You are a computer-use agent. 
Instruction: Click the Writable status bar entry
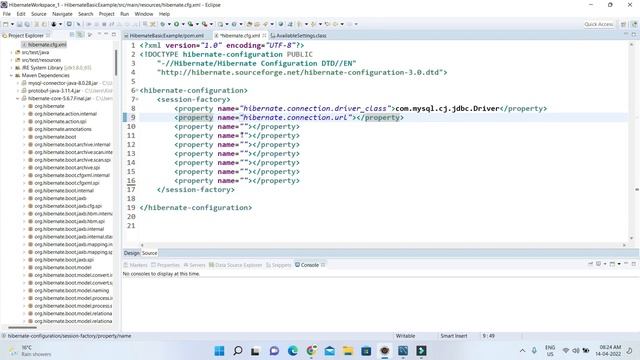(x=405, y=336)
